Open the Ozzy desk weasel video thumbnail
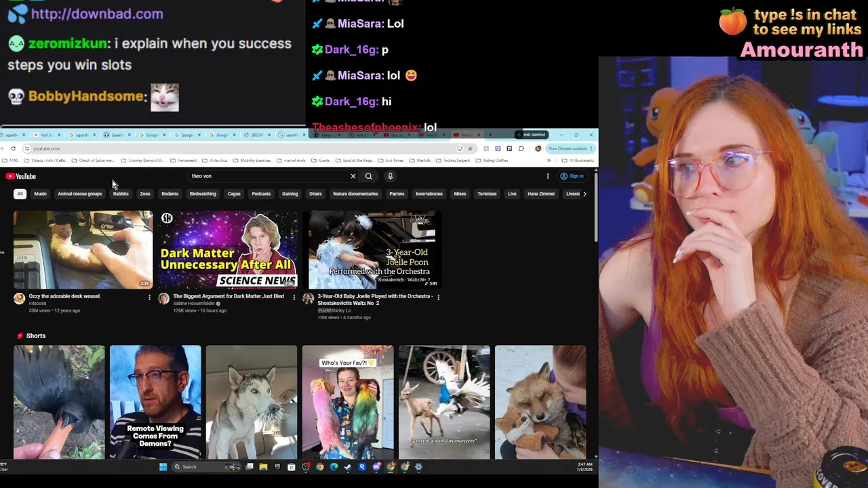 coord(83,249)
